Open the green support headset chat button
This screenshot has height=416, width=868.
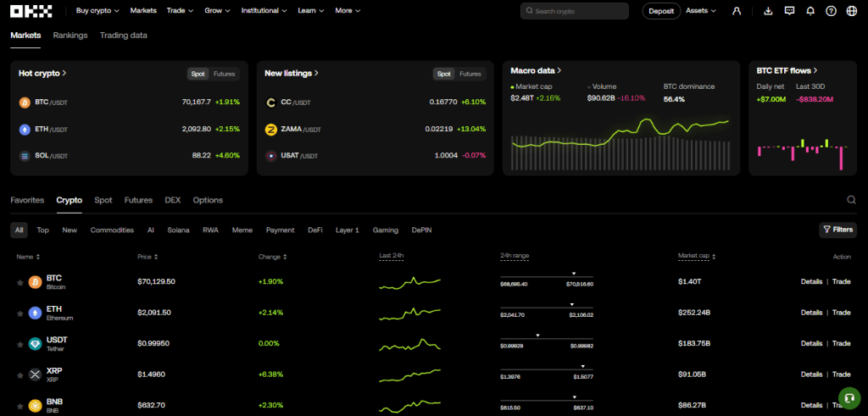click(x=849, y=397)
